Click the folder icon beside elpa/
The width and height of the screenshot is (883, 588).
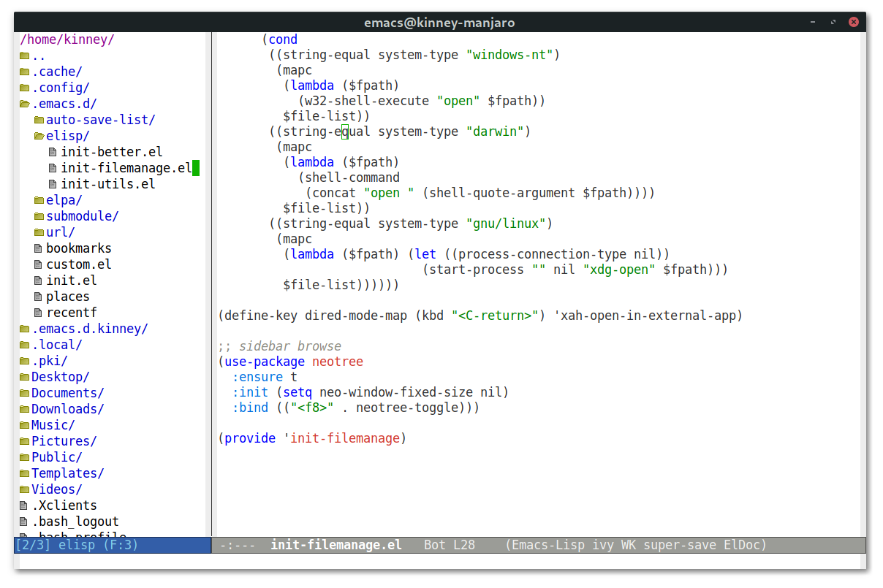tap(38, 199)
